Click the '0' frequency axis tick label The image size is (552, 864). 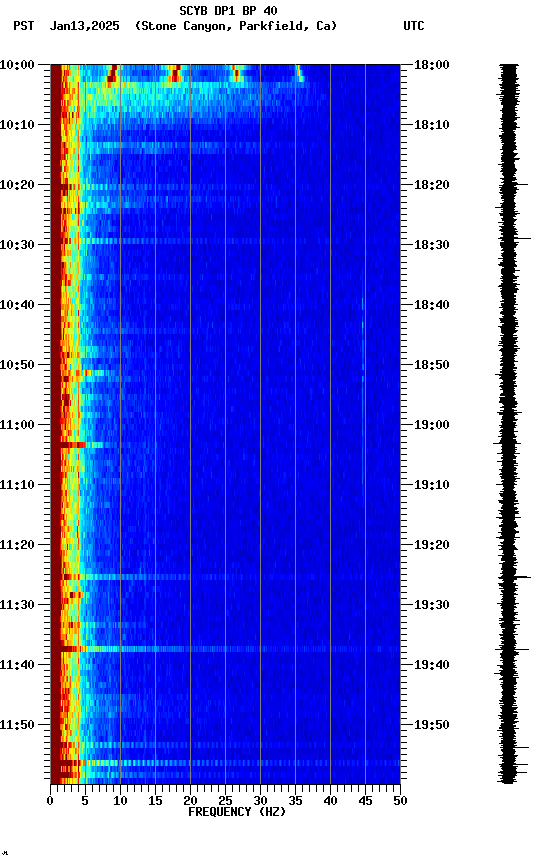point(50,801)
